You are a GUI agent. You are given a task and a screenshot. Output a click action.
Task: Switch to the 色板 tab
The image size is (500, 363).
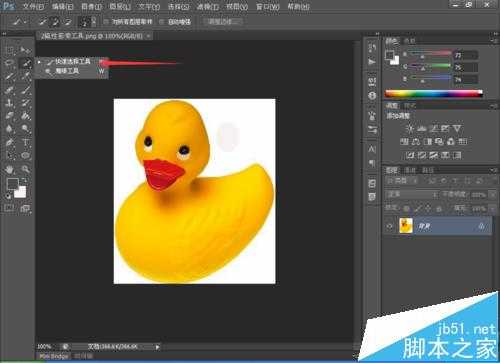pyautogui.click(x=410, y=41)
